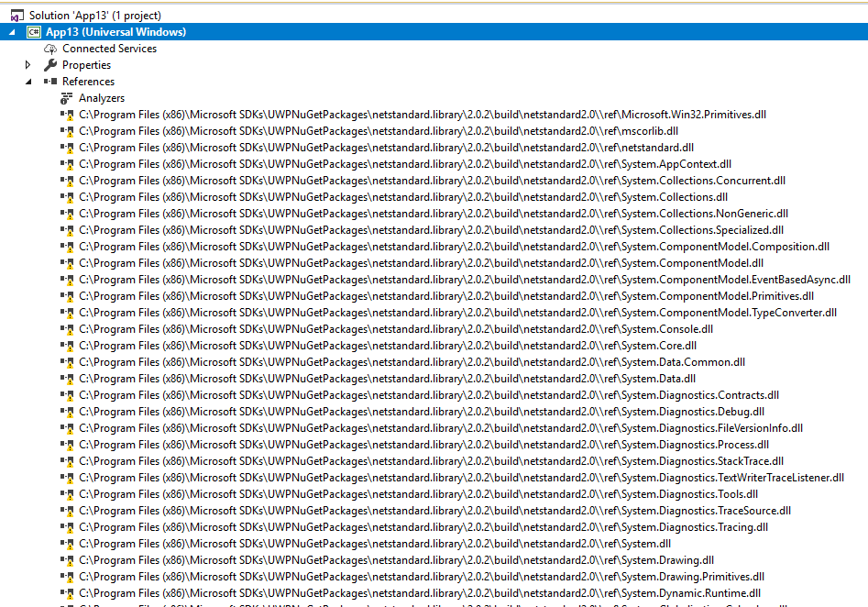Select the System.Data.dll reference
Viewport: 868px width, 607px height.
pos(367,378)
